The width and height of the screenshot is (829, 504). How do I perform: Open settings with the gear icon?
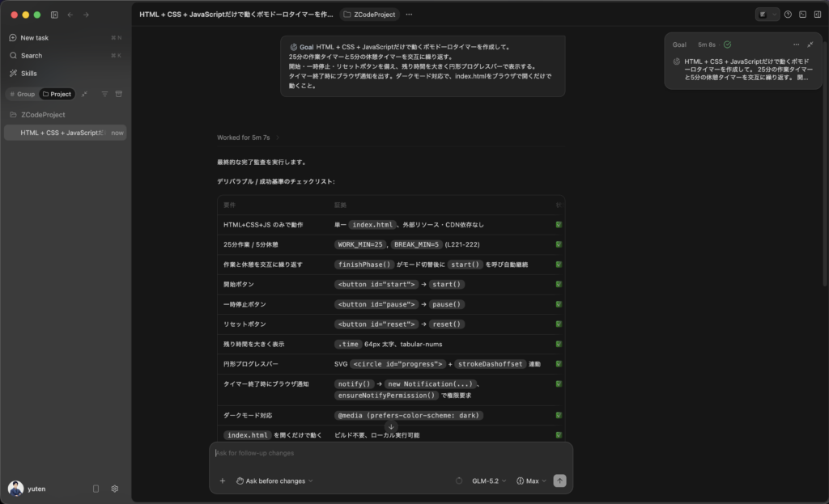(115, 489)
